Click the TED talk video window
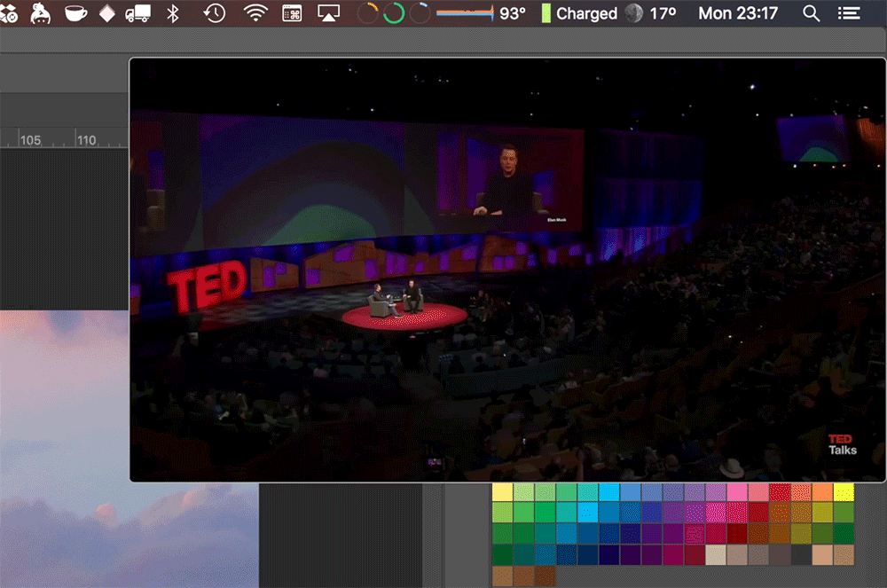The image size is (887, 588). click(507, 270)
